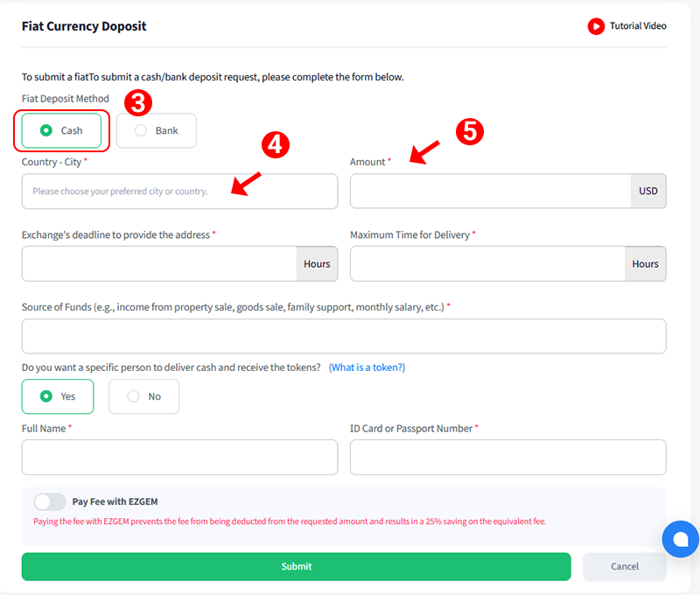Click the red step 5 marker
Viewport: 700px width, 595px height.
point(470,131)
